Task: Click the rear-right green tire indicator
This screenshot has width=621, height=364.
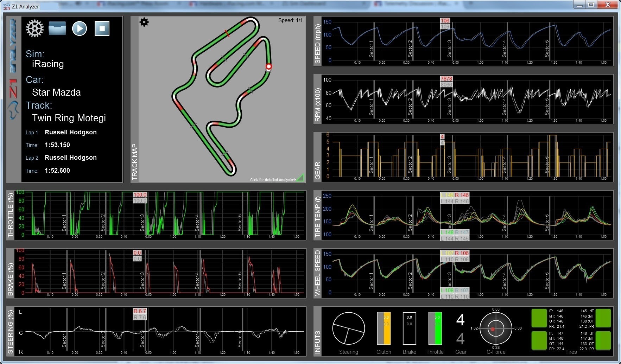Action: [x=603, y=340]
